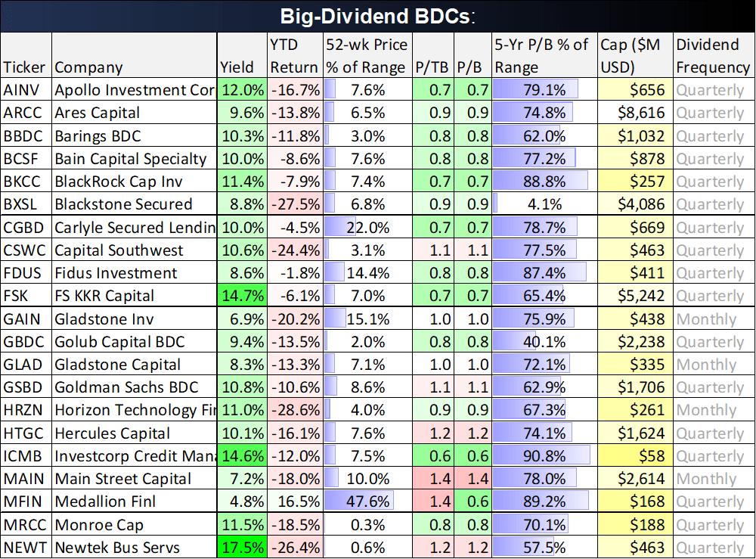Click the Hercules Capital company cell

click(x=134, y=433)
